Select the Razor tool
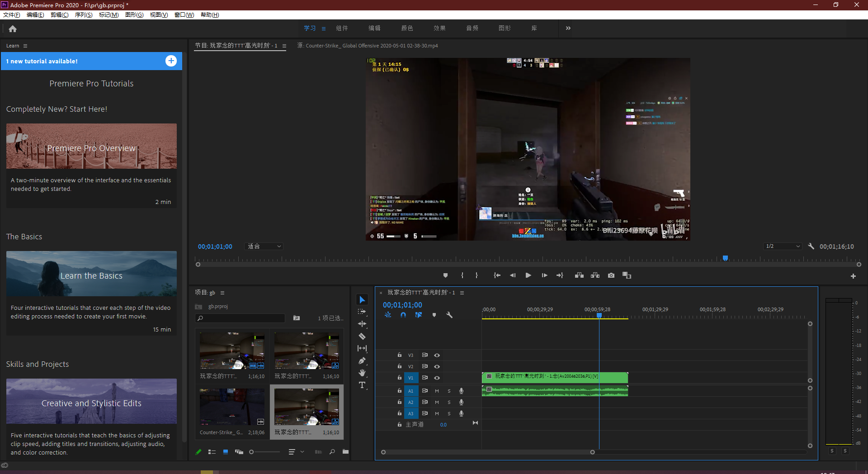Viewport: 868px width, 474px height. pos(362,336)
